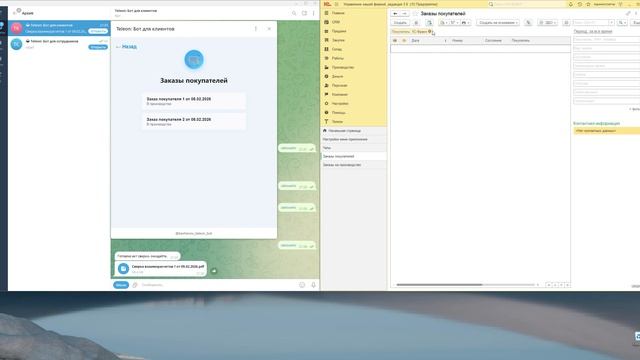Open the Продажи section in 1C sidebar

click(x=339, y=31)
